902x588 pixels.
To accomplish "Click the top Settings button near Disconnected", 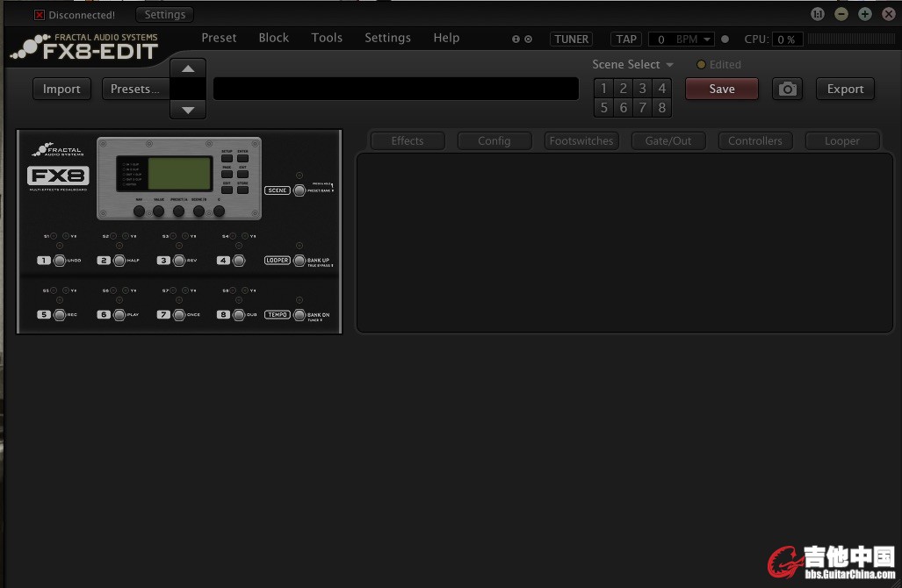I will click(x=165, y=14).
